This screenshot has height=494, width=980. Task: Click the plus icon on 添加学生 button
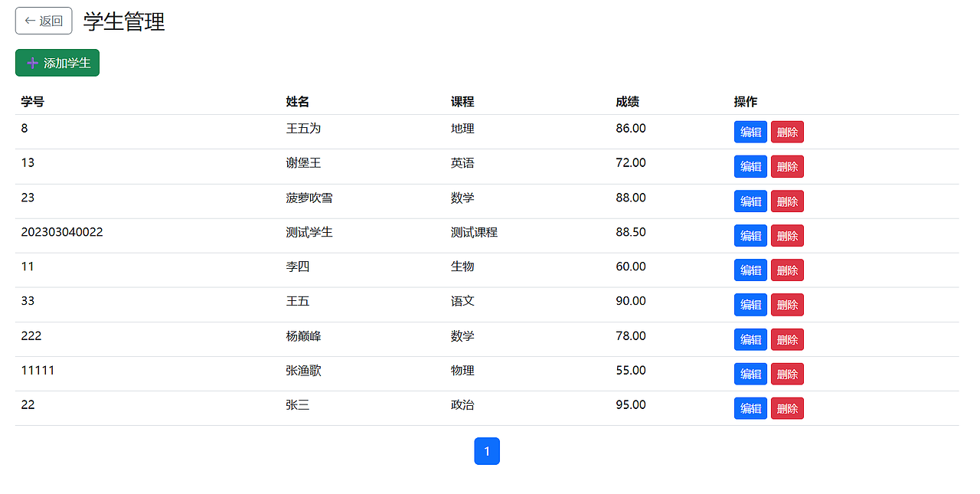[31, 63]
